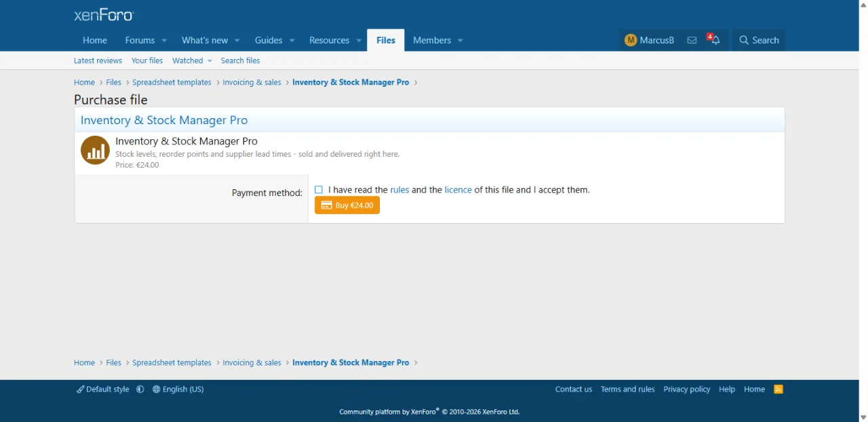868x422 pixels.
Task: Open the alerts bell icon
Action: point(715,40)
